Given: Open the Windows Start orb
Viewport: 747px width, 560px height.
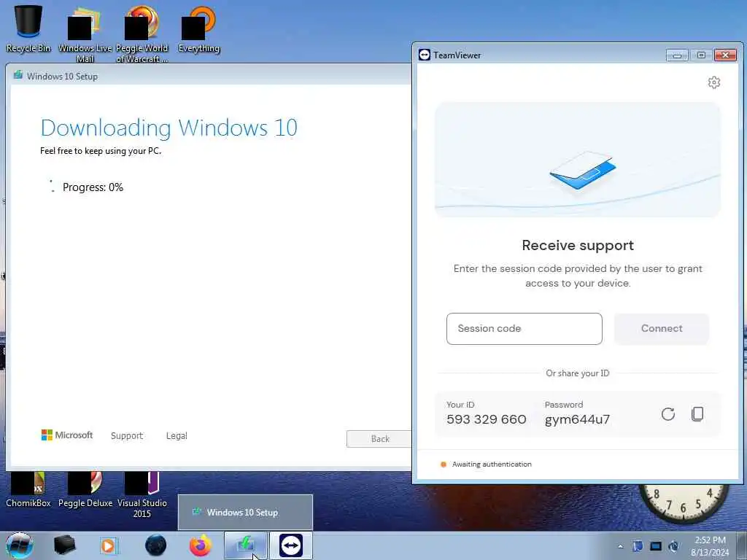Looking at the screenshot, I should coord(20,545).
